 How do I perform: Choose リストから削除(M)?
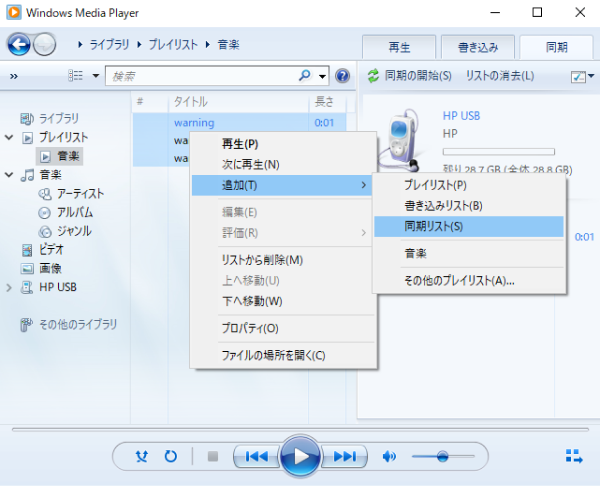pos(283,260)
